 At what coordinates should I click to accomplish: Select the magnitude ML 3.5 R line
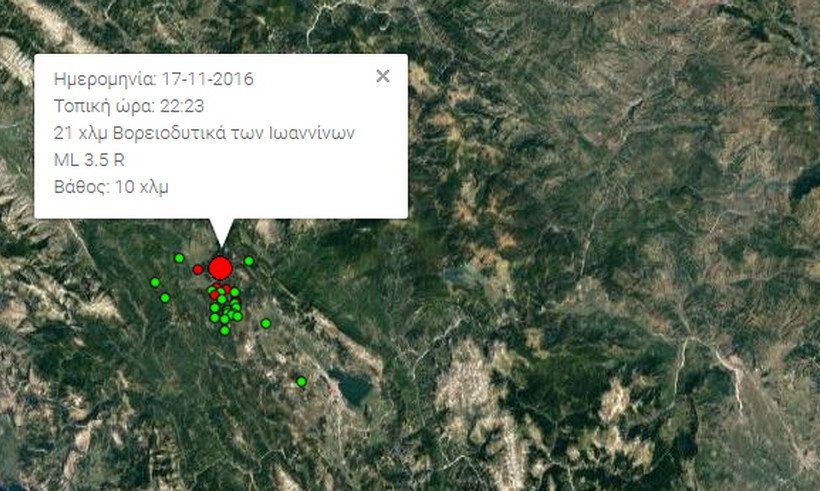point(89,160)
